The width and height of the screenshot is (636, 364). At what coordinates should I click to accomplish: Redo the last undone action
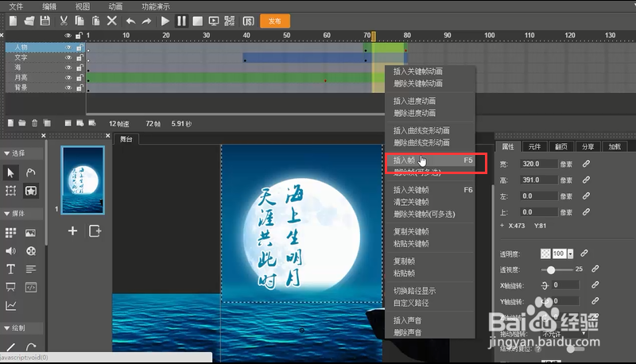point(147,21)
